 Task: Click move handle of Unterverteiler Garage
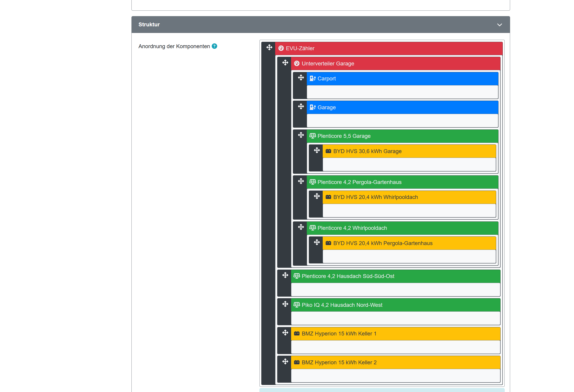[x=285, y=63]
